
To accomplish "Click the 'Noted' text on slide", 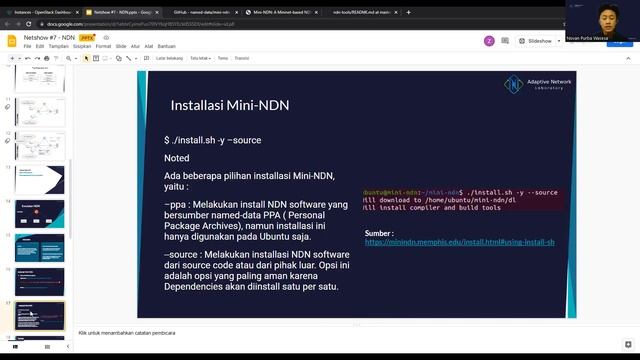I will pyautogui.click(x=177, y=158).
